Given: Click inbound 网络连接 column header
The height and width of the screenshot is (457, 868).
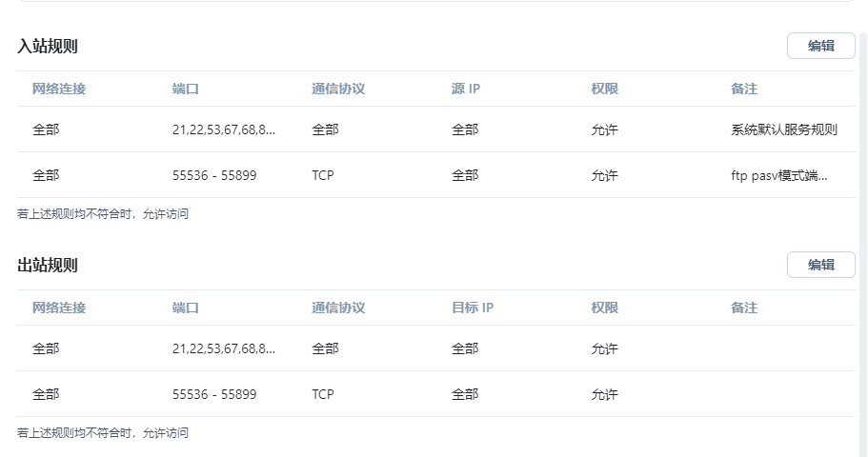Looking at the screenshot, I should (x=59, y=89).
